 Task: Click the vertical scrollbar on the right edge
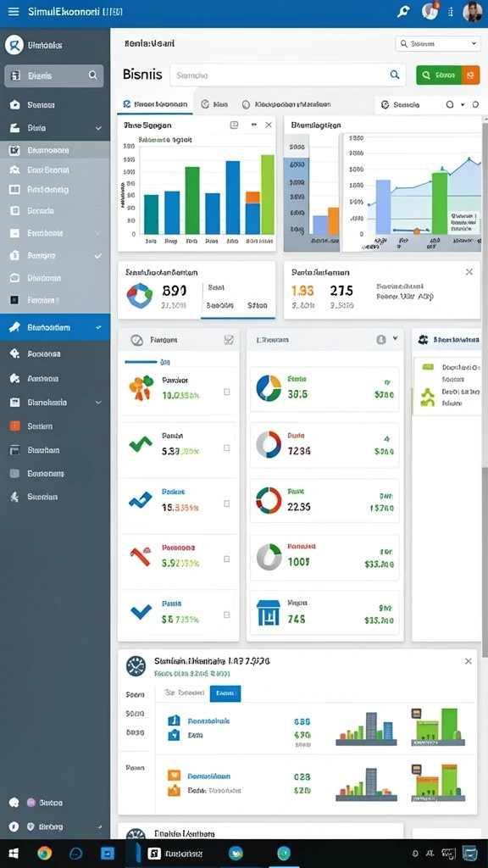(x=485, y=387)
